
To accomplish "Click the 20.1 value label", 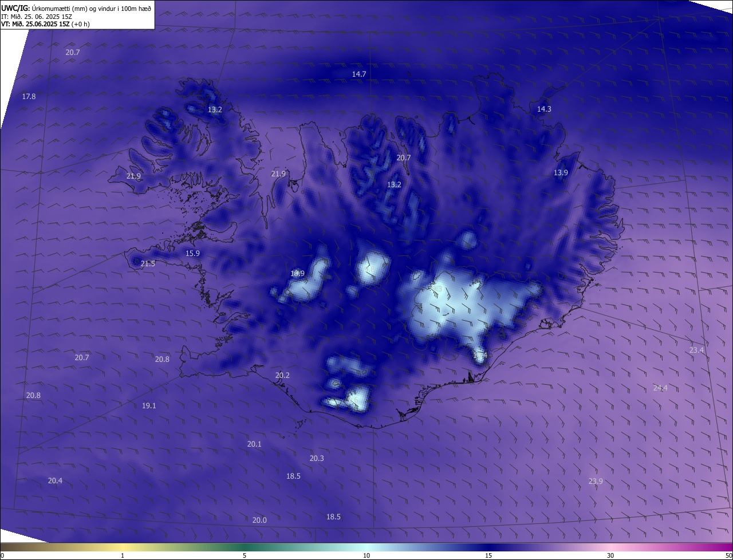I will [x=254, y=444].
